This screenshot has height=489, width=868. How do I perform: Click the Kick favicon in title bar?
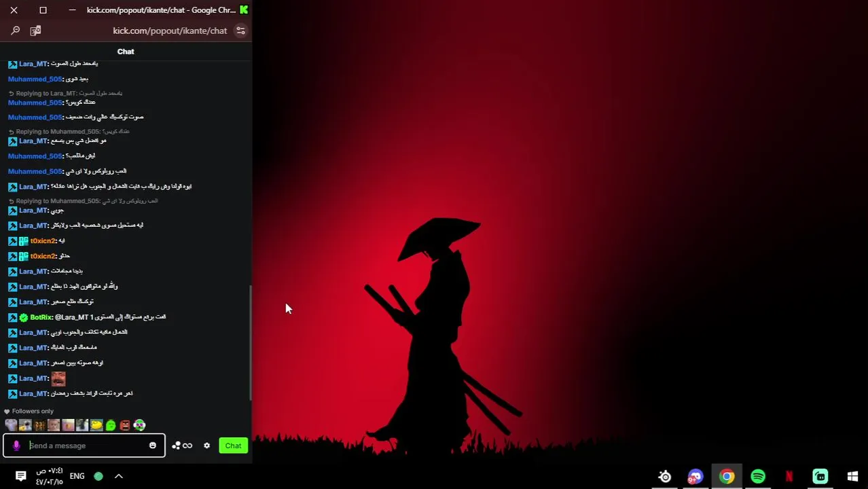pyautogui.click(x=244, y=10)
